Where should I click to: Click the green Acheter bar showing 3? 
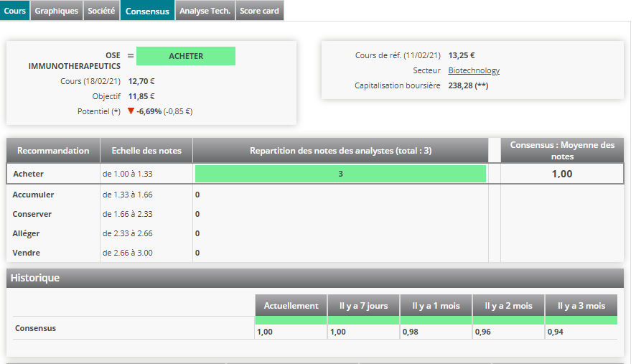click(340, 174)
